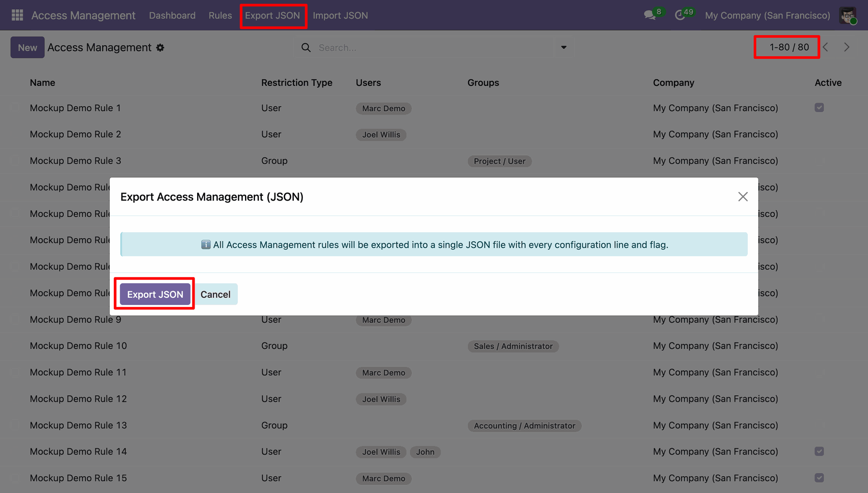Screen dimensions: 868x493
Task: Click the Marc Demo tag on Rule 11
Action: (383, 373)
